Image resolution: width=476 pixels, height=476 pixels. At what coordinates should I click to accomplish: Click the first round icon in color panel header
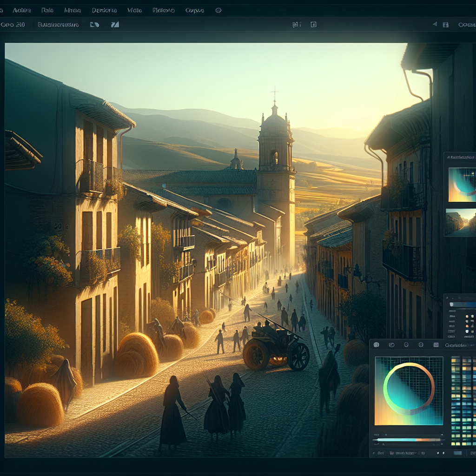377,345
